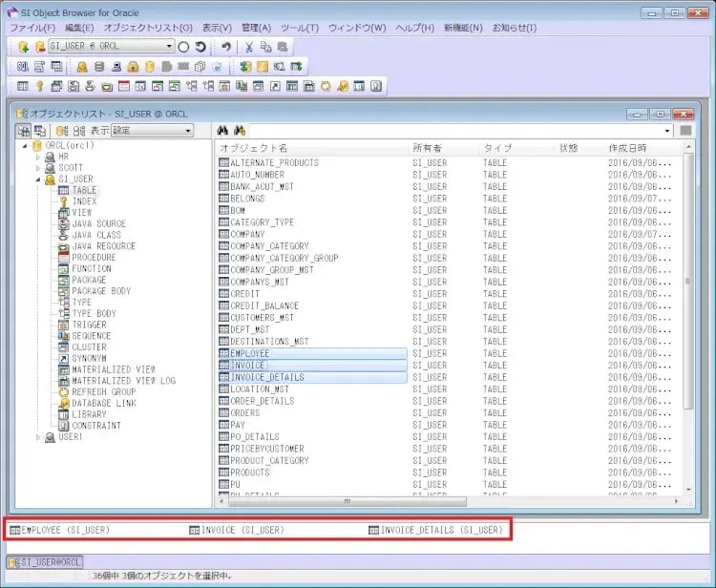
Task: Select the PRODUCTS table row
Action: point(249,472)
